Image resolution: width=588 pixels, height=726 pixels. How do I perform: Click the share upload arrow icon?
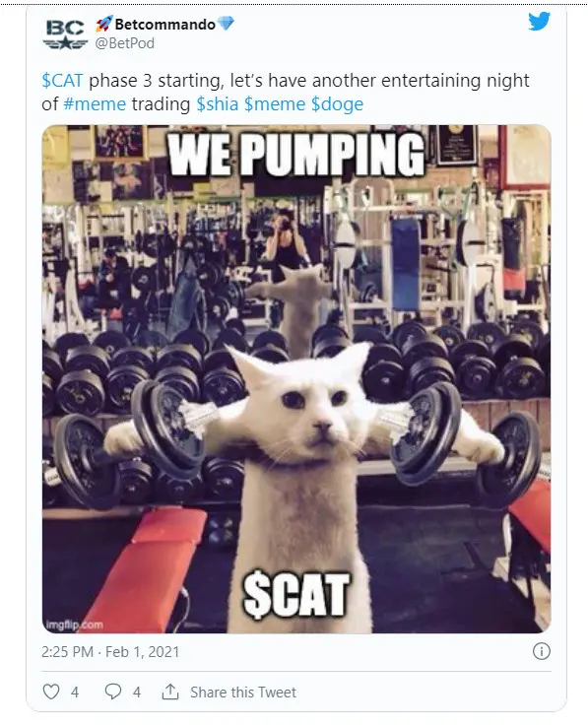pyautogui.click(x=170, y=692)
